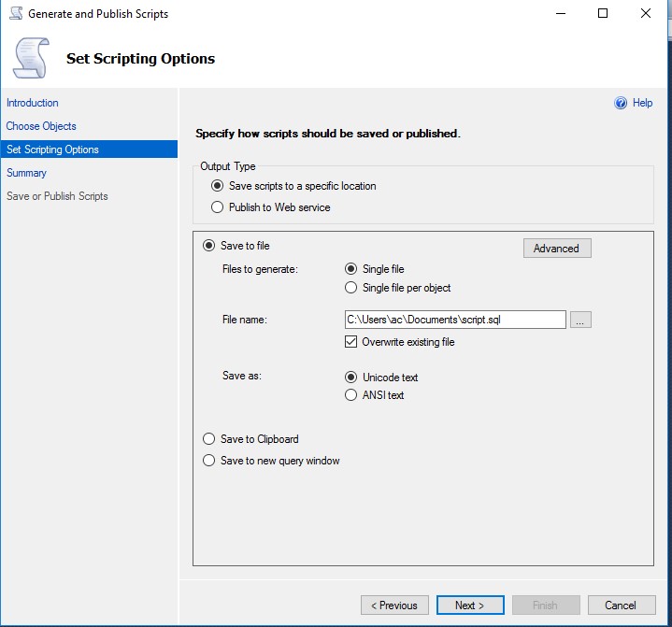The width and height of the screenshot is (672, 627).
Task: Click the browse ellipsis button for file name
Action: [580, 320]
